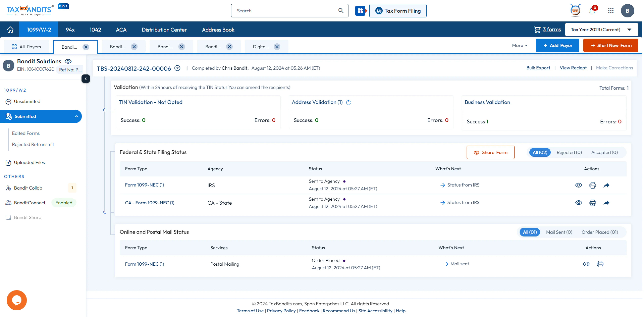
Task: Open the owl mascot assistant icon
Action: point(575,11)
